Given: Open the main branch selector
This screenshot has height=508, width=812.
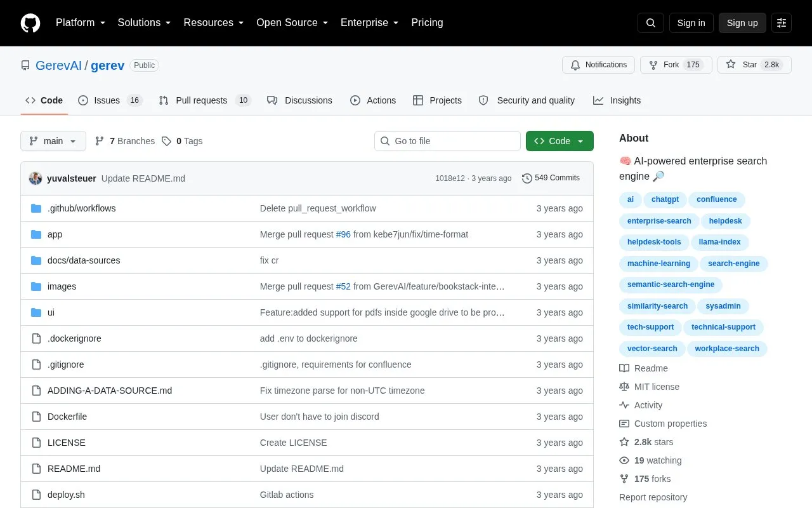Looking at the screenshot, I should click(53, 141).
